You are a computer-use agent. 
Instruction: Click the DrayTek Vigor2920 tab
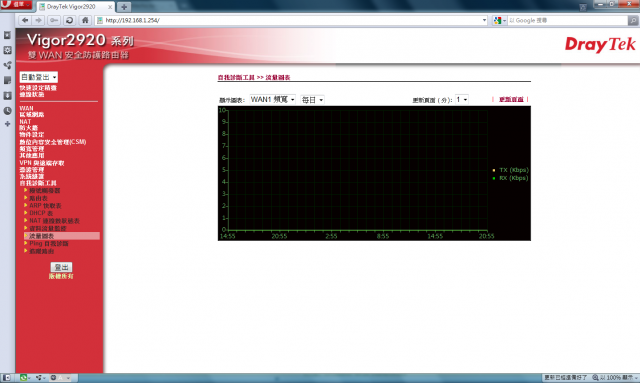pyautogui.click(x=76, y=7)
